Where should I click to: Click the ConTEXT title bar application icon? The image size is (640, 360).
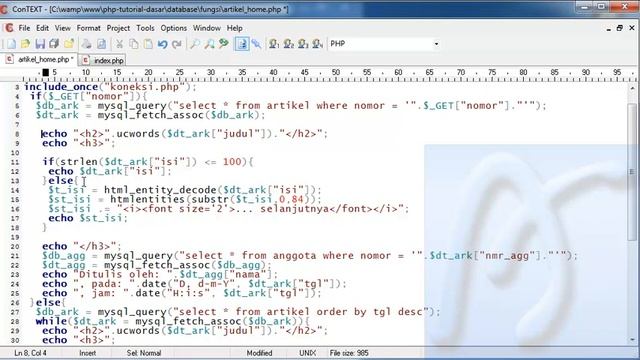click(4, 9)
